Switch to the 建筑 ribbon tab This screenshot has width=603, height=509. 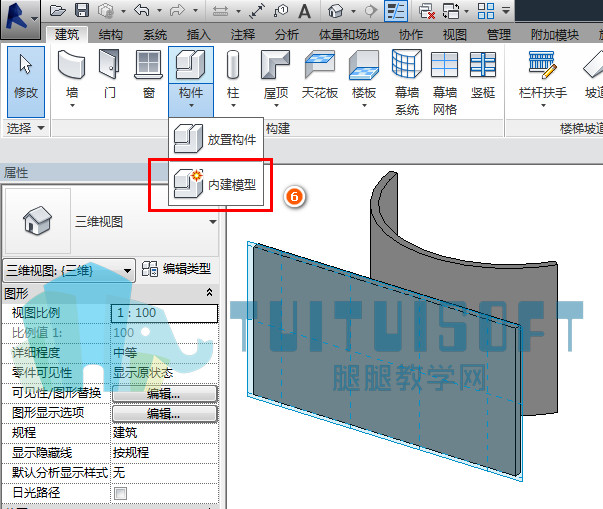pyautogui.click(x=67, y=35)
